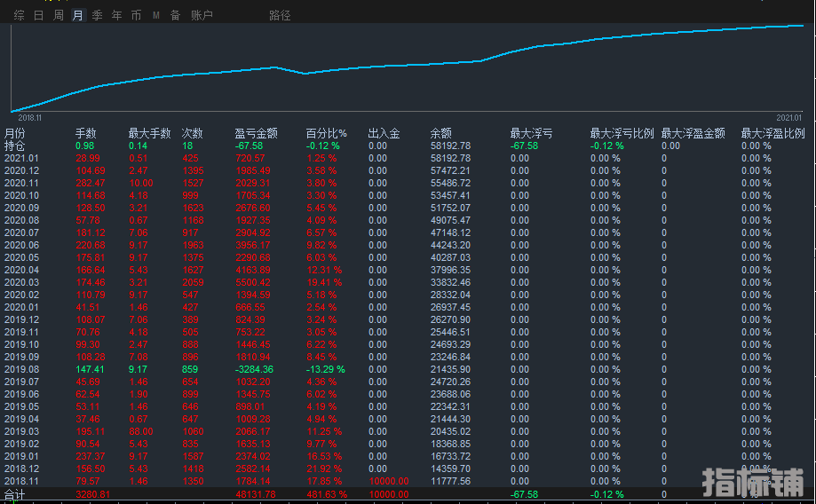
Task: Click the 88.00 max lots cell
Action: point(141,432)
